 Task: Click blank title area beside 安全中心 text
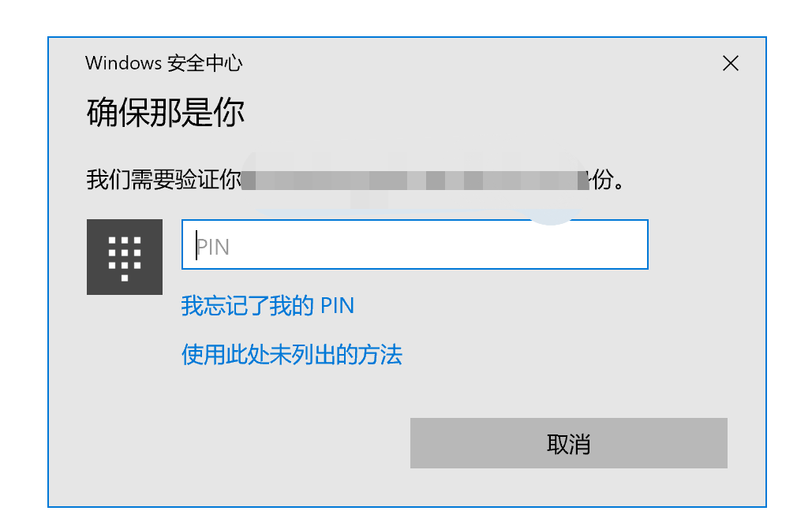pyautogui.click(x=466, y=63)
